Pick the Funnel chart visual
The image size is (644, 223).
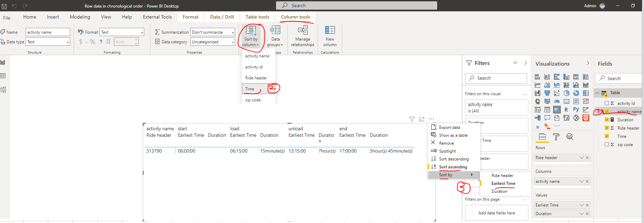[547, 93]
